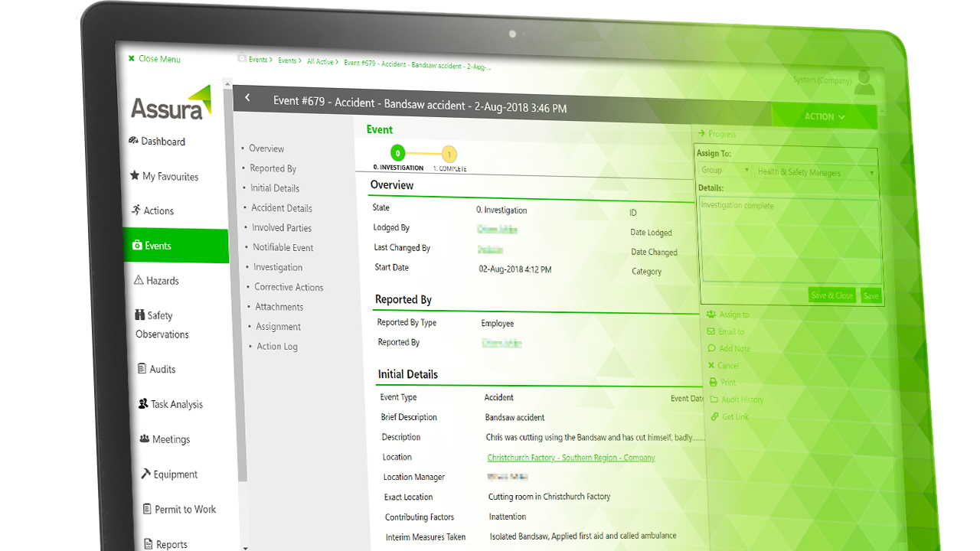
Task: Click the Chris was cutting description text
Action: point(595,438)
